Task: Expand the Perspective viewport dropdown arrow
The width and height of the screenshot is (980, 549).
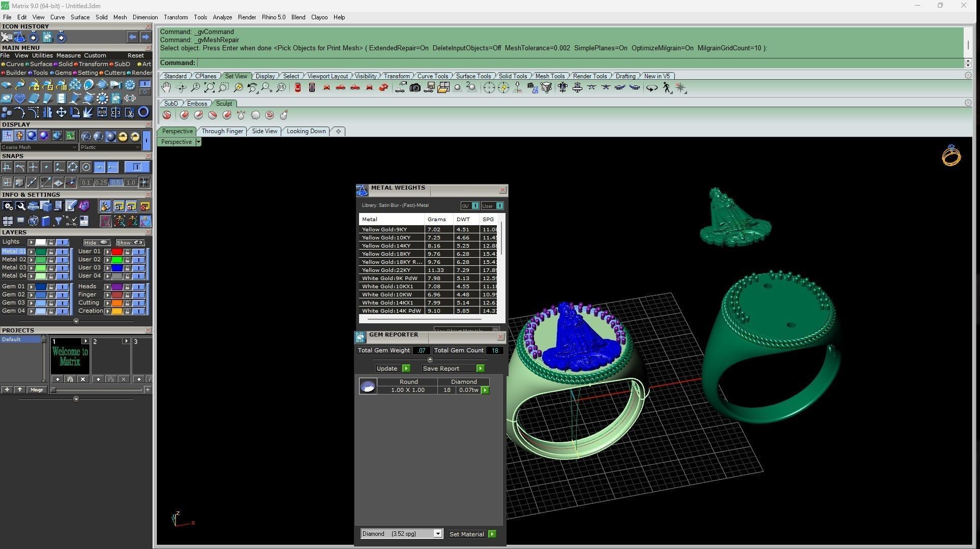Action: pos(198,142)
